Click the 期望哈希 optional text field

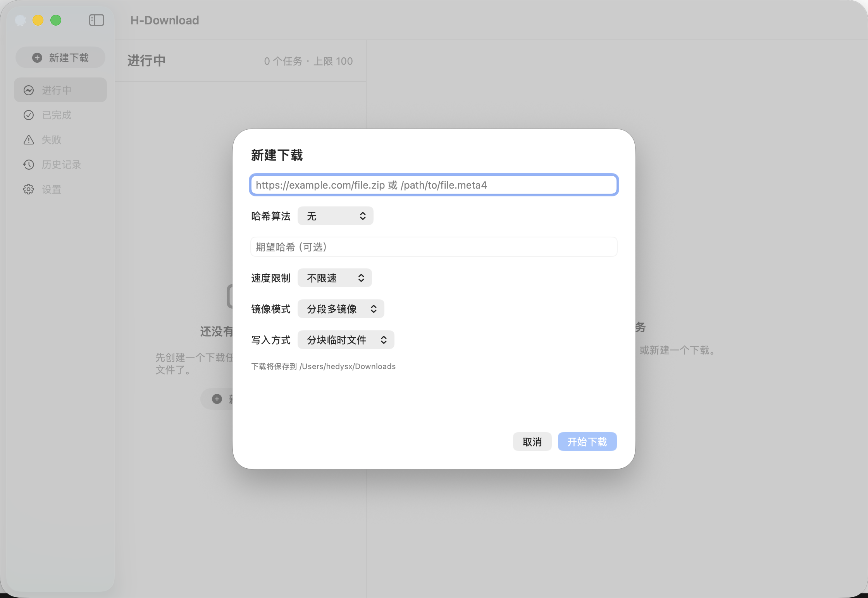[434, 247]
